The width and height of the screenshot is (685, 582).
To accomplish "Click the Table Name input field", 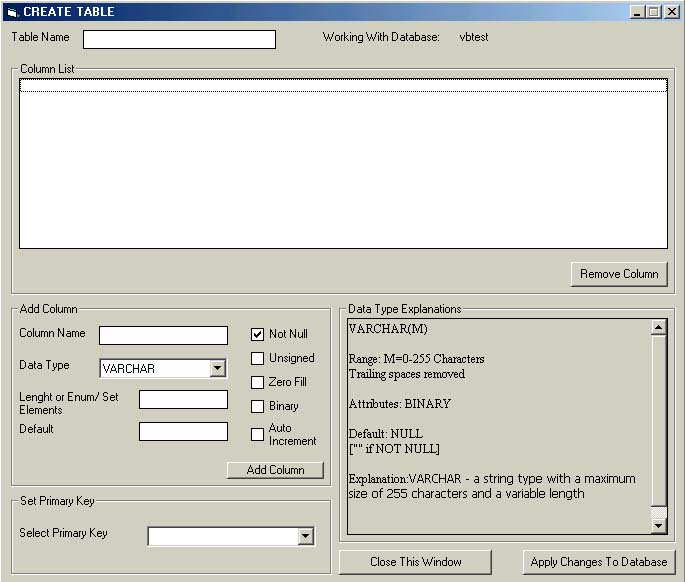I will (x=179, y=39).
